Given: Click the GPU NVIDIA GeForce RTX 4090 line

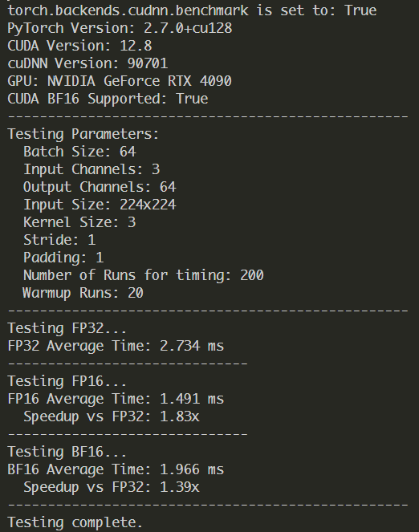Looking at the screenshot, I should click(120, 81).
